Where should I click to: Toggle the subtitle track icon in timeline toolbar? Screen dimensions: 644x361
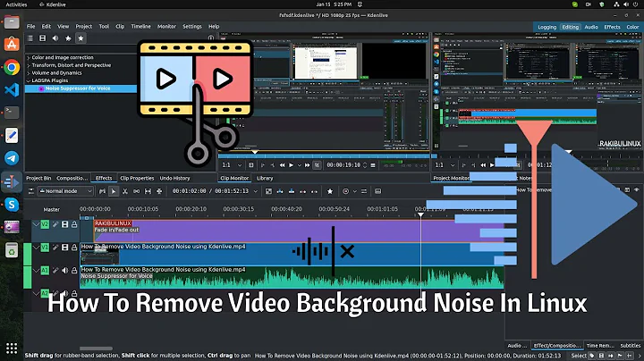pos(377,191)
